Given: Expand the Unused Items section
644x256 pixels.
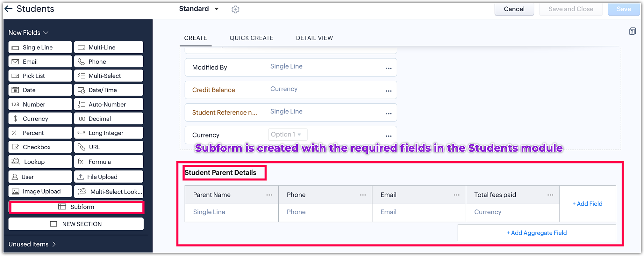Looking at the screenshot, I should tap(54, 244).
